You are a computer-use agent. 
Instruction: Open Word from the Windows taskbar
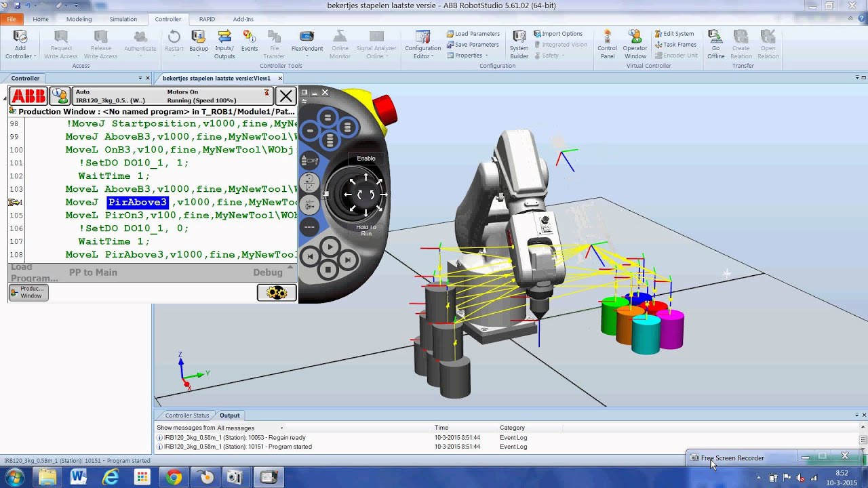(79, 478)
